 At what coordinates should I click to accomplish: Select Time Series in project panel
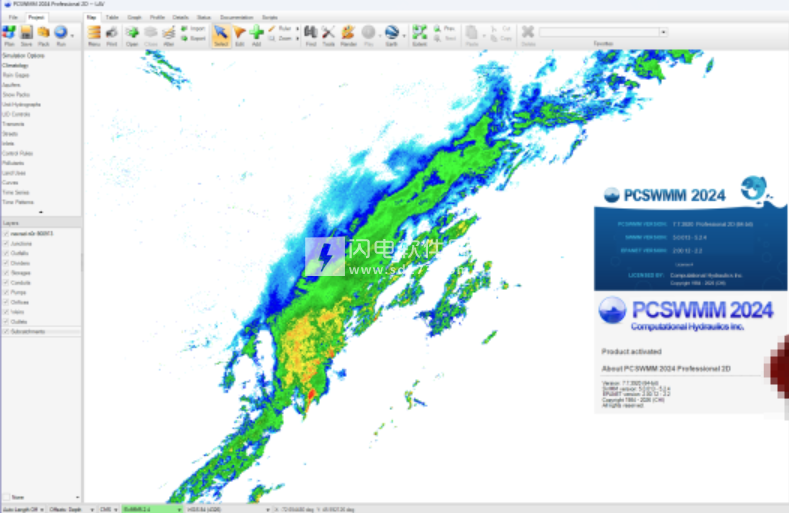coord(15,192)
